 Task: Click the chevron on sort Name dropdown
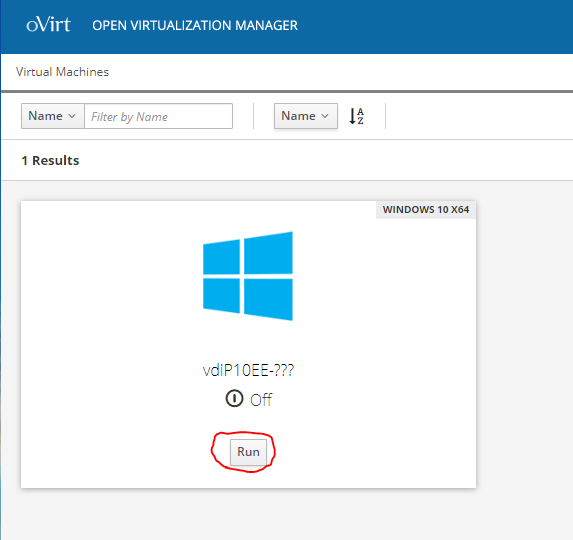[325, 116]
